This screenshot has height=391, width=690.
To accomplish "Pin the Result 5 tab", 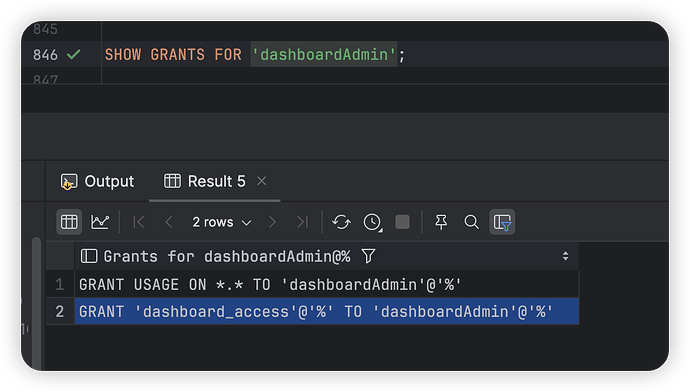I will coord(441,222).
